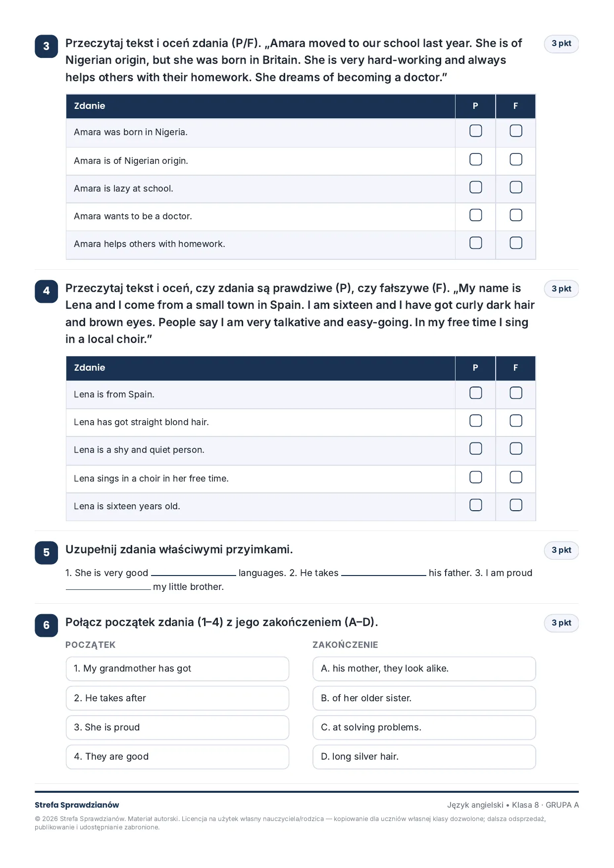The width and height of the screenshot is (614, 868).
Task: Tick P for 'Amara helps others with homework.'
Action: pos(475,242)
